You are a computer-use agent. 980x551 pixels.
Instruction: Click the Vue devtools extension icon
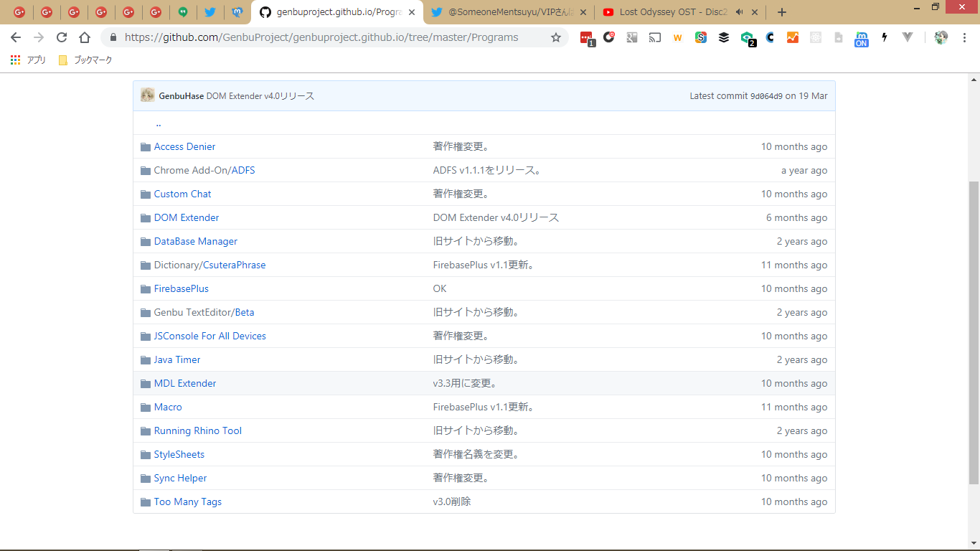[907, 37]
